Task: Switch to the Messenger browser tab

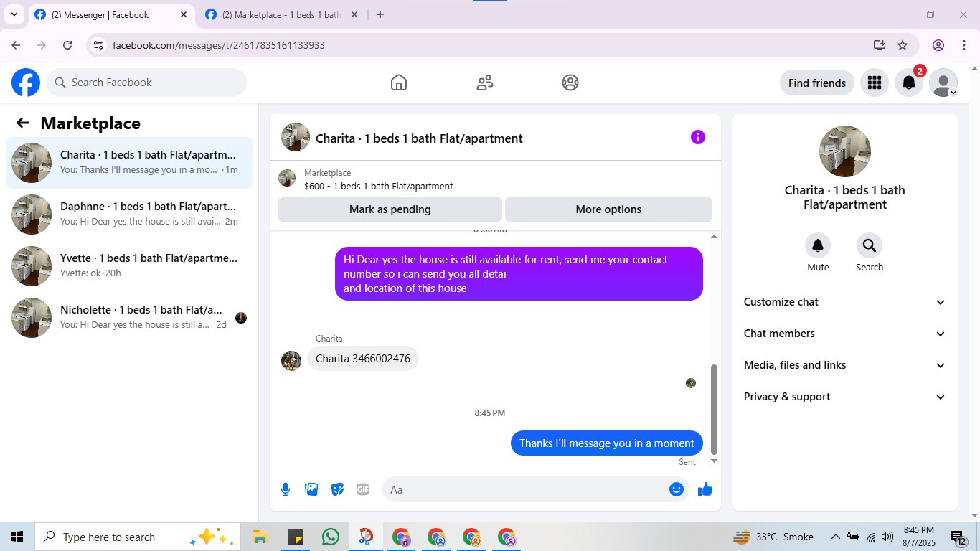Action: 111,14
